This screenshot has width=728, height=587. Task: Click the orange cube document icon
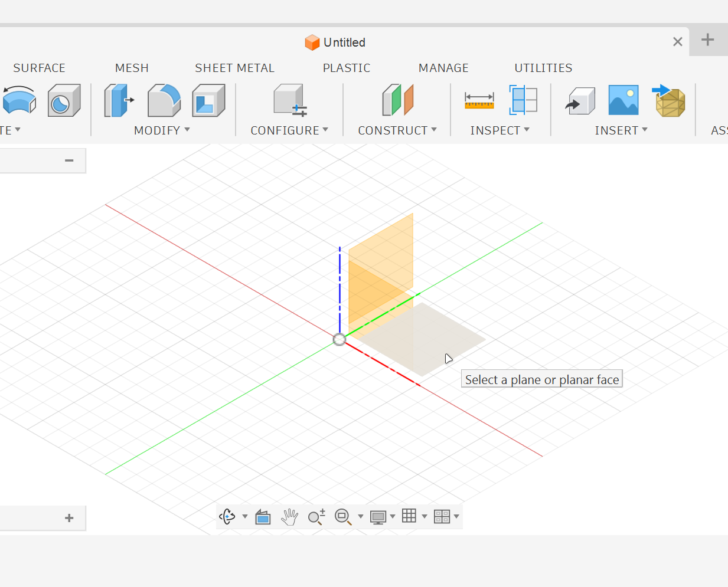312,42
